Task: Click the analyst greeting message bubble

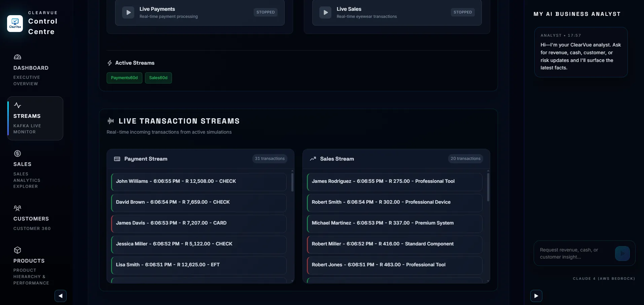Action: (x=581, y=52)
